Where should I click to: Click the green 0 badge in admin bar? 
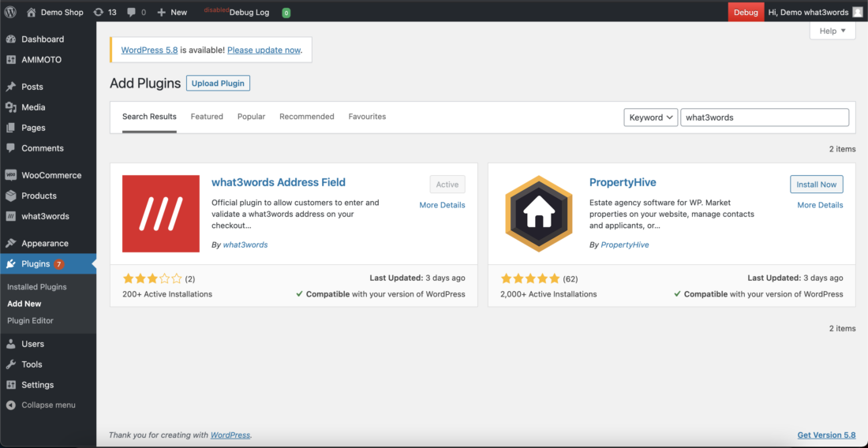[286, 13]
